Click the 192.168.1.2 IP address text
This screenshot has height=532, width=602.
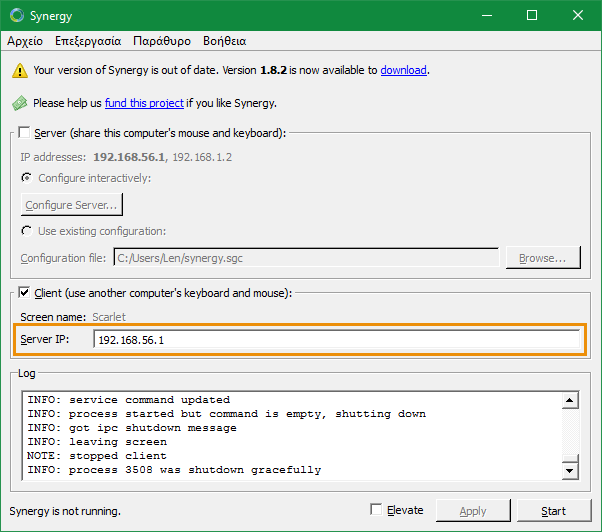point(202,157)
